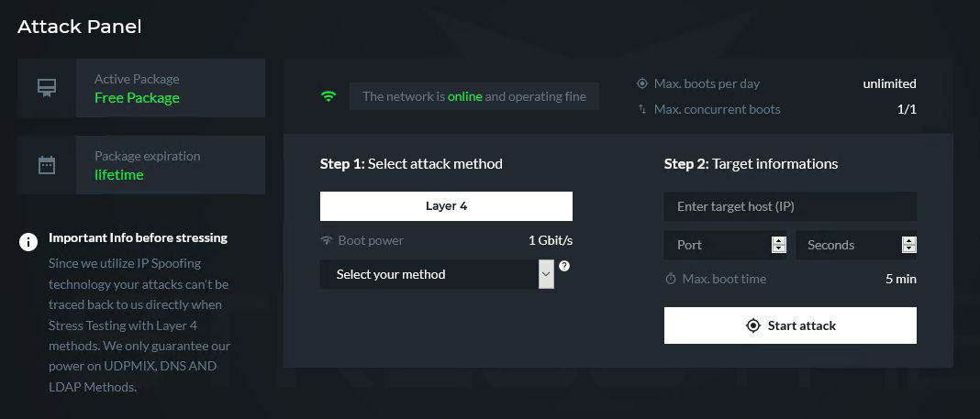Decrease the Port value with down arrow
This screenshot has width=980, height=419.
[x=779, y=249]
